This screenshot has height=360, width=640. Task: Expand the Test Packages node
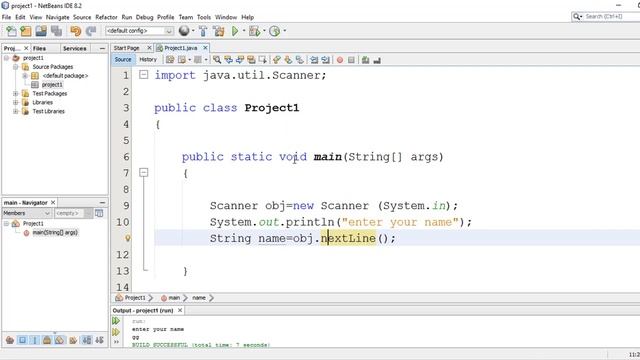tap(16, 93)
